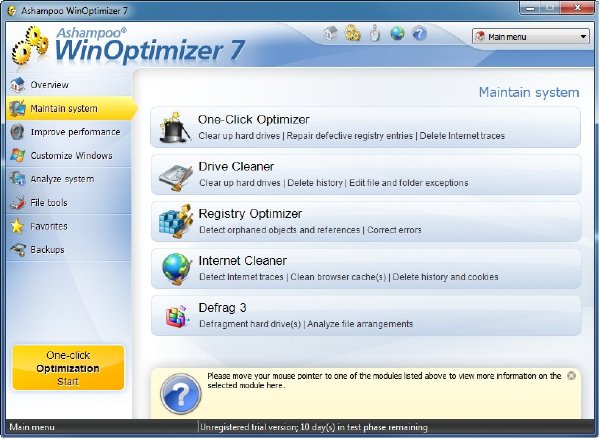Image resolution: width=600 pixels, height=439 pixels.
Task: Click the globe icon in top toolbar
Action: pyautogui.click(x=398, y=33)
